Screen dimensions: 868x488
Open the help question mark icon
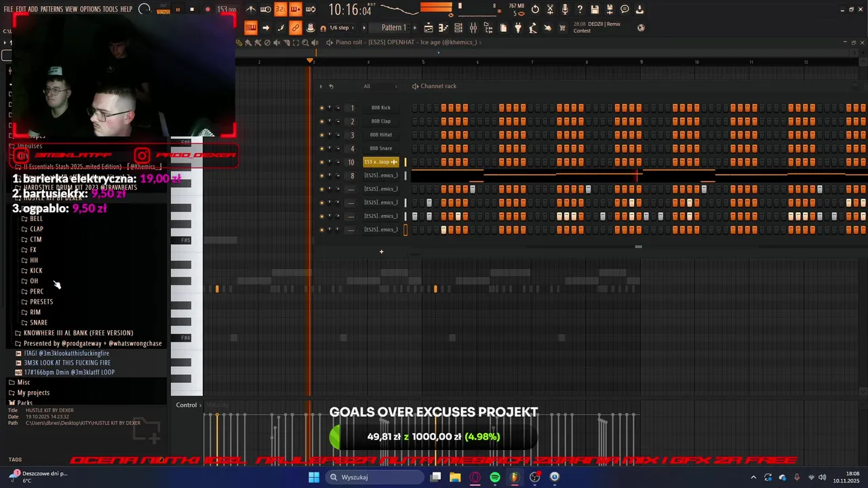click(580, 9)
